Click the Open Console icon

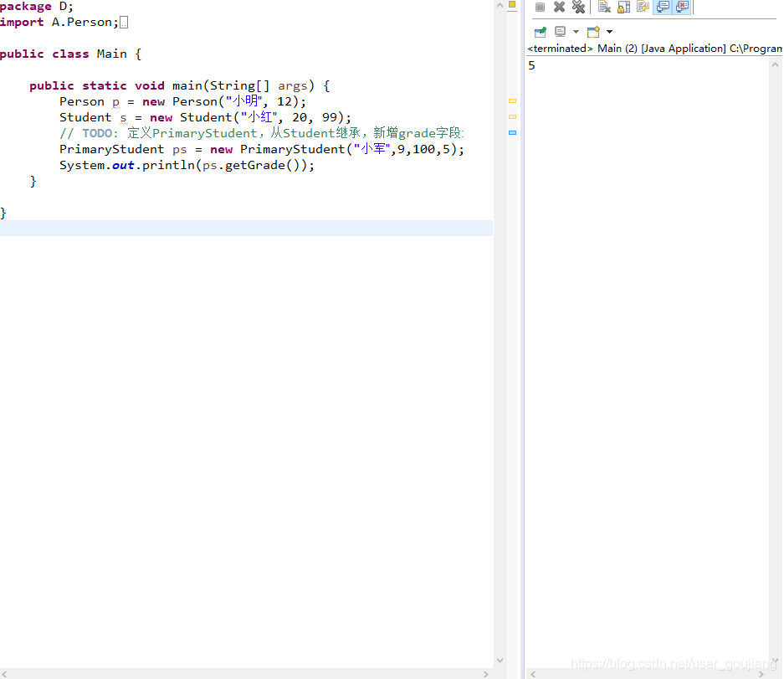pos(593,32)
